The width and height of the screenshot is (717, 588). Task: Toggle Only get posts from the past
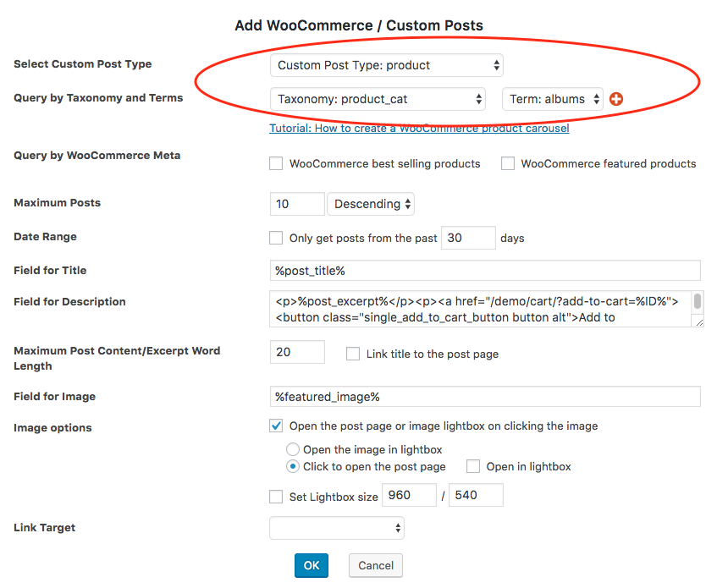276,238
